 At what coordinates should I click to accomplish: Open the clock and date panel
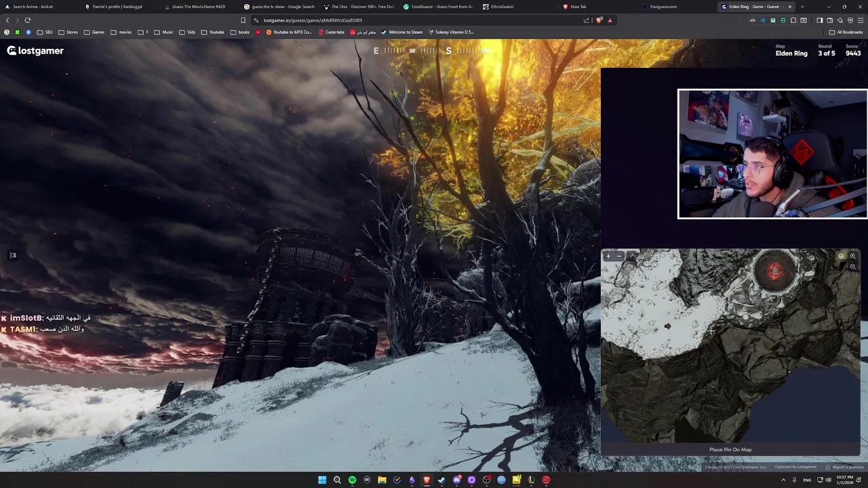[845, 480]
